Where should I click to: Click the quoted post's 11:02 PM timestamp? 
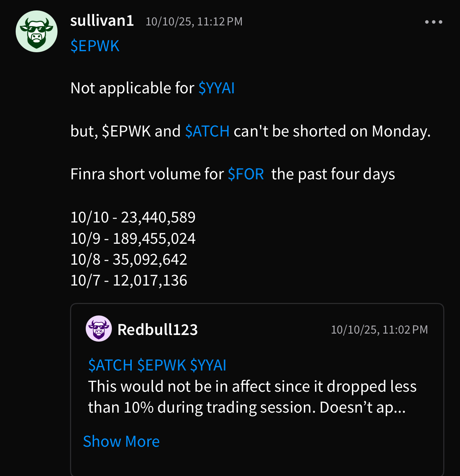pos(379,330)
